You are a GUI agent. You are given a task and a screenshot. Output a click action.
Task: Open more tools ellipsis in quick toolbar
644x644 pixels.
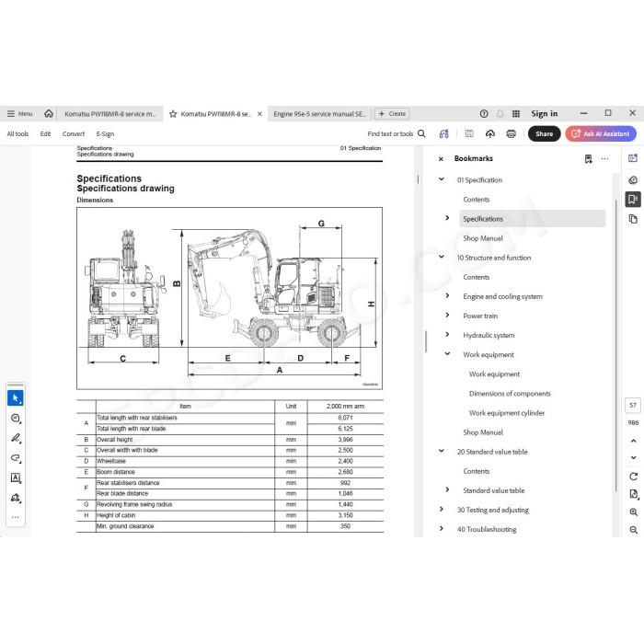click(x=16, y=517)
